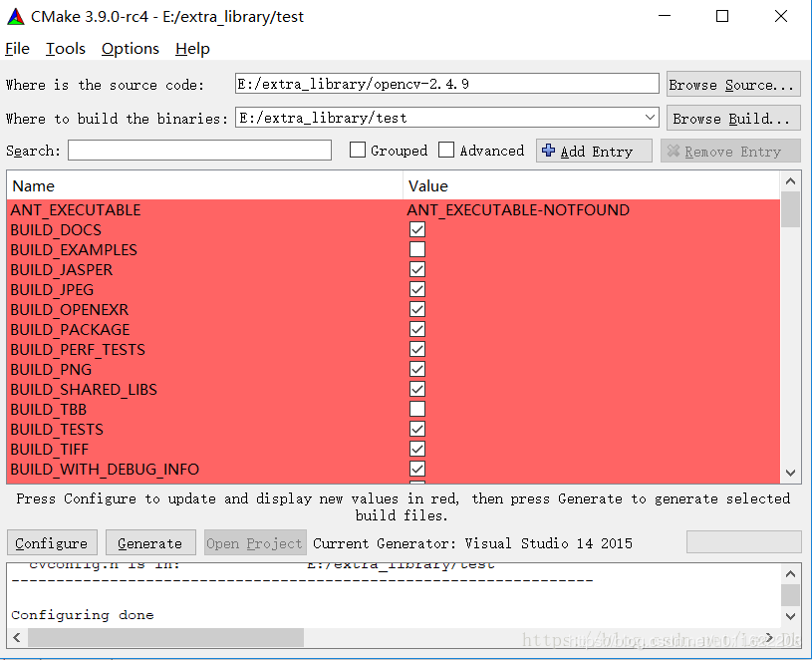Viewport: 812px width, 660px height.
Task: Uncheck the BUILD_TIFF checkbox
Action: click(x=417, y=450)
